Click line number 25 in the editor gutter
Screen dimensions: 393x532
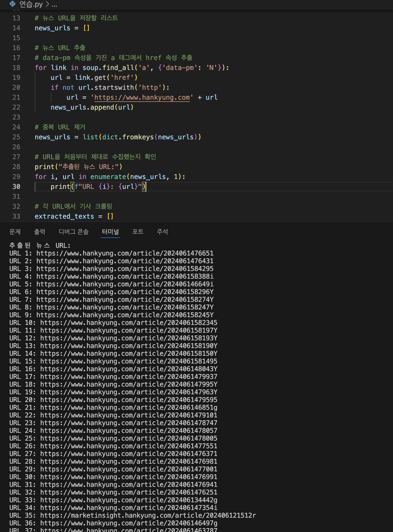point(16,137)
